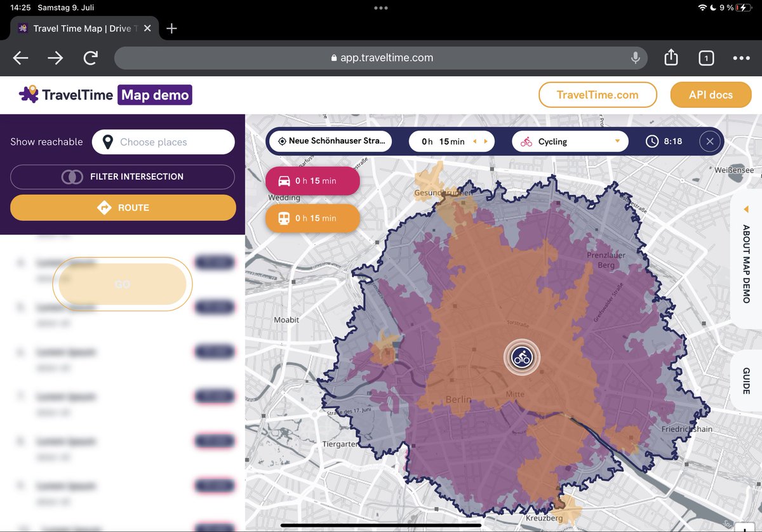Open the TravelTime.com link button

598,95
